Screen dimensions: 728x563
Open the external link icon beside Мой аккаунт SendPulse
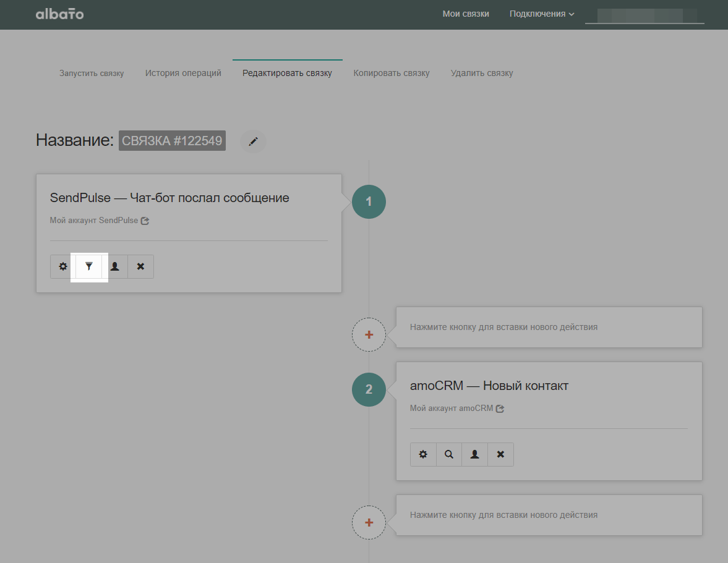coord(145,221)
